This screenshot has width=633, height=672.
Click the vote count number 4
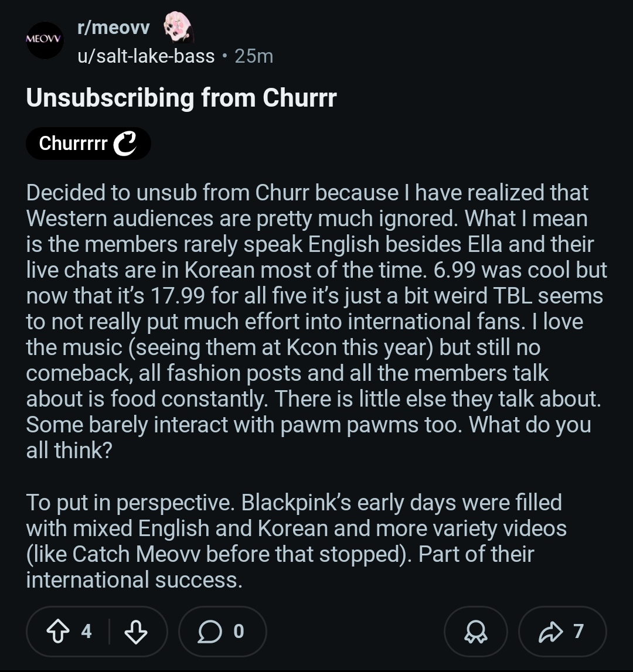click(87, 632)
